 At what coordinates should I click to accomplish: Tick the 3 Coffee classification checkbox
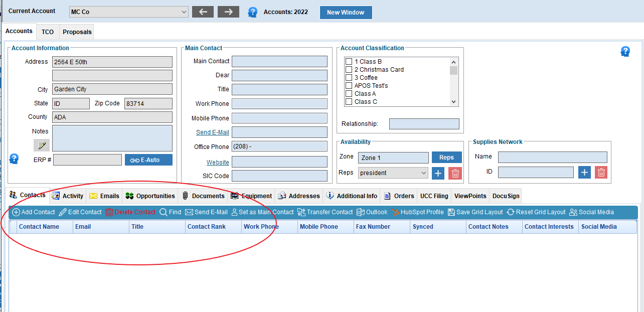click(349, 78)
